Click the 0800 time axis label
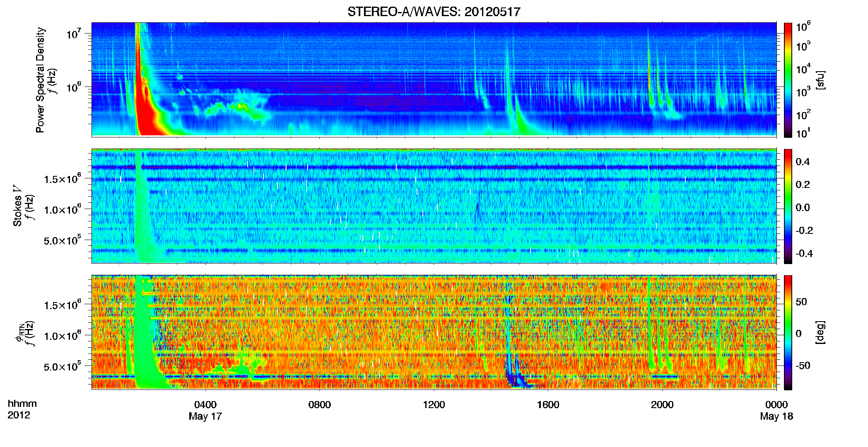The height and width of the screenshot is (447, 868). (x=320, y=405)
